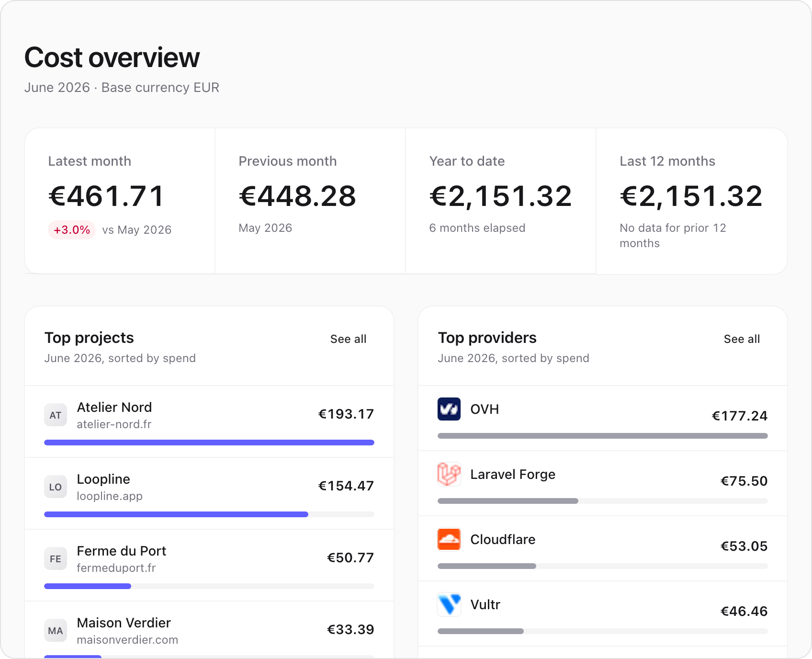
Task: Click the €50.77 Ferme du Port amount
Action: 350,557
